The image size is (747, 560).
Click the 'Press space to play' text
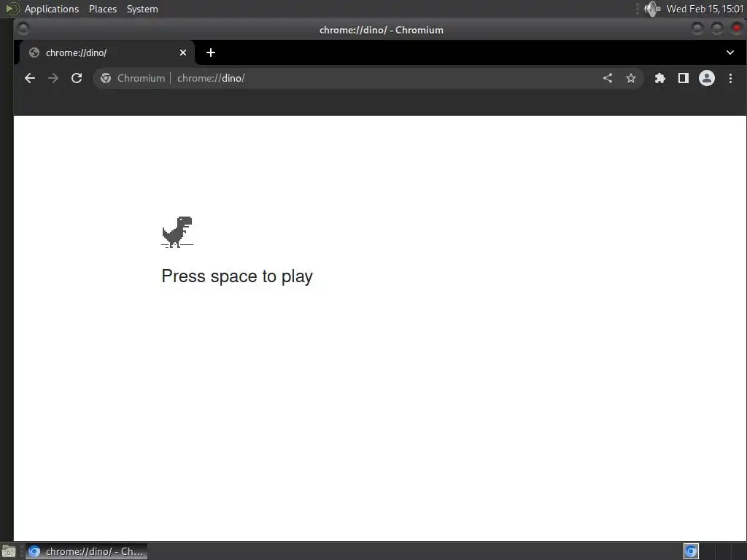237,276
